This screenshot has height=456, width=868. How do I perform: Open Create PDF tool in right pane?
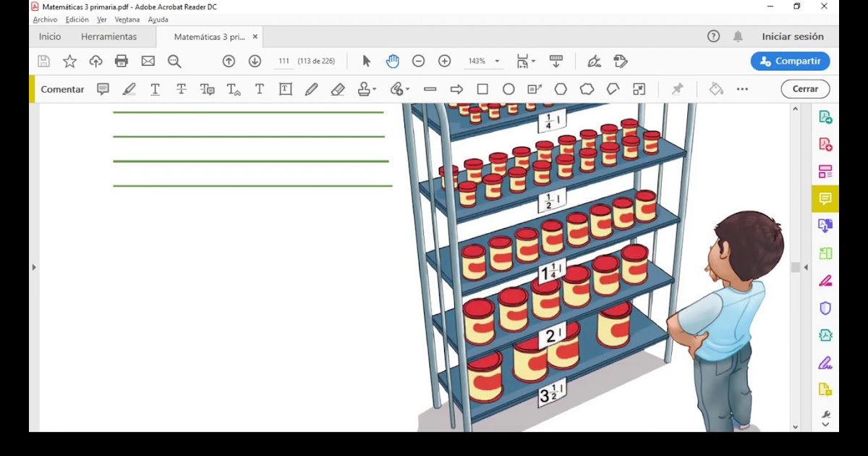point(825,144)
